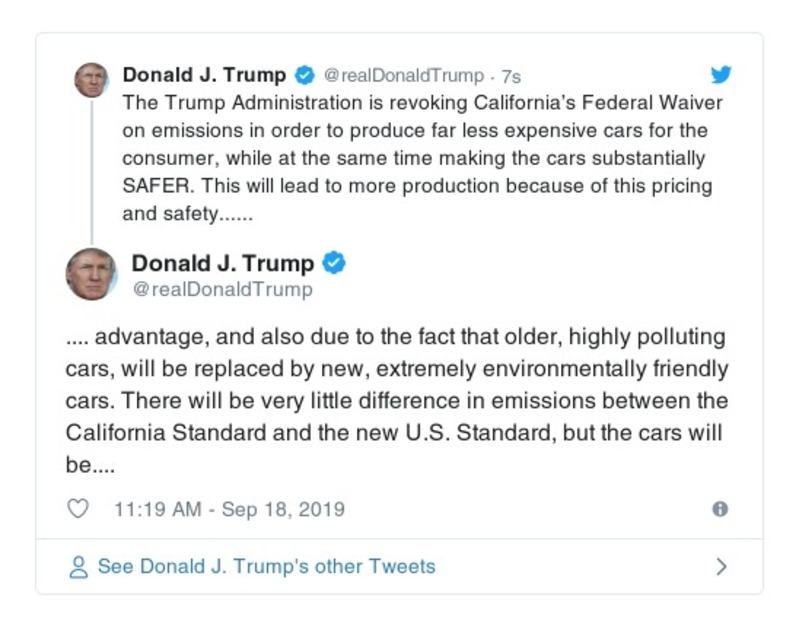Click the 7s timestamp on parent tweet
This screenshot has height=630, width=799.
pyautogui.click(x=510, y=76)
